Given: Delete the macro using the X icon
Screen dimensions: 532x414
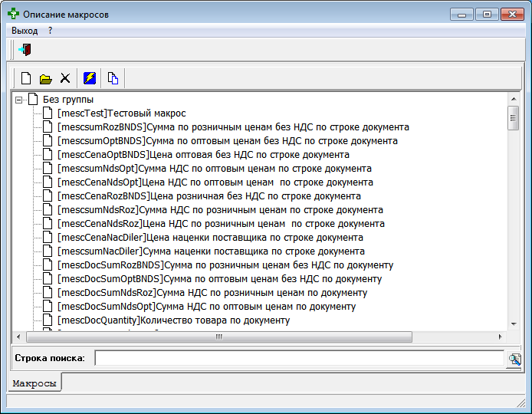Looking at the screenshot, I should (x=65, y=78).
